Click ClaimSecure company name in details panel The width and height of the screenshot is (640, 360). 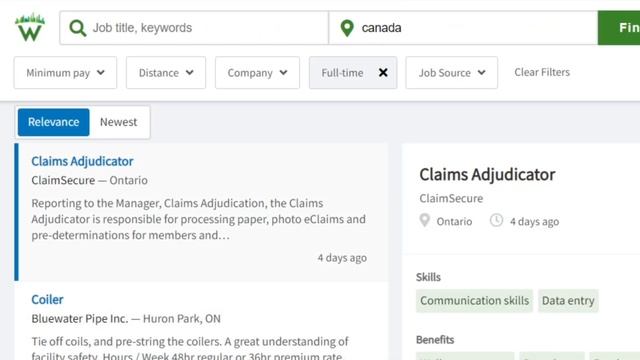tap(451, 198)
